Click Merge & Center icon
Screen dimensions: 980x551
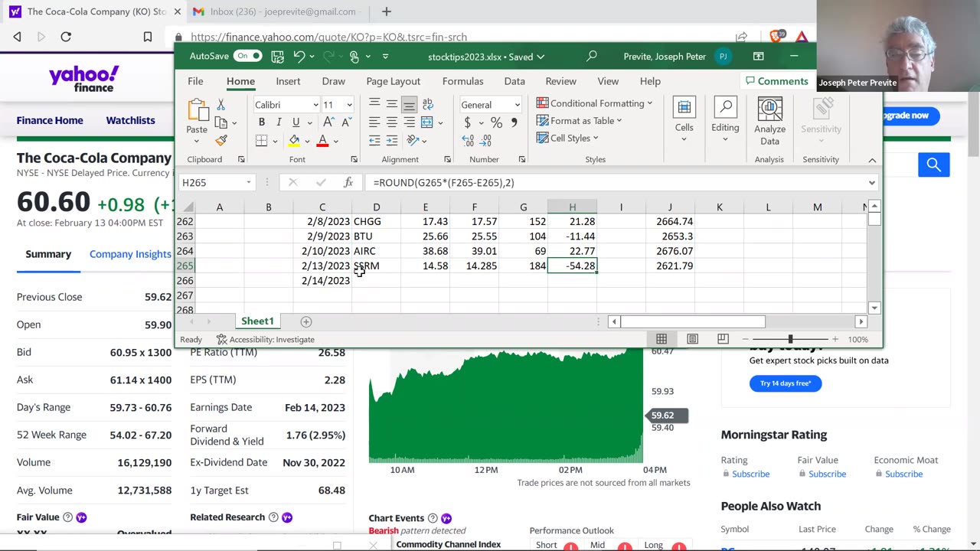click(x=427, y=122)
